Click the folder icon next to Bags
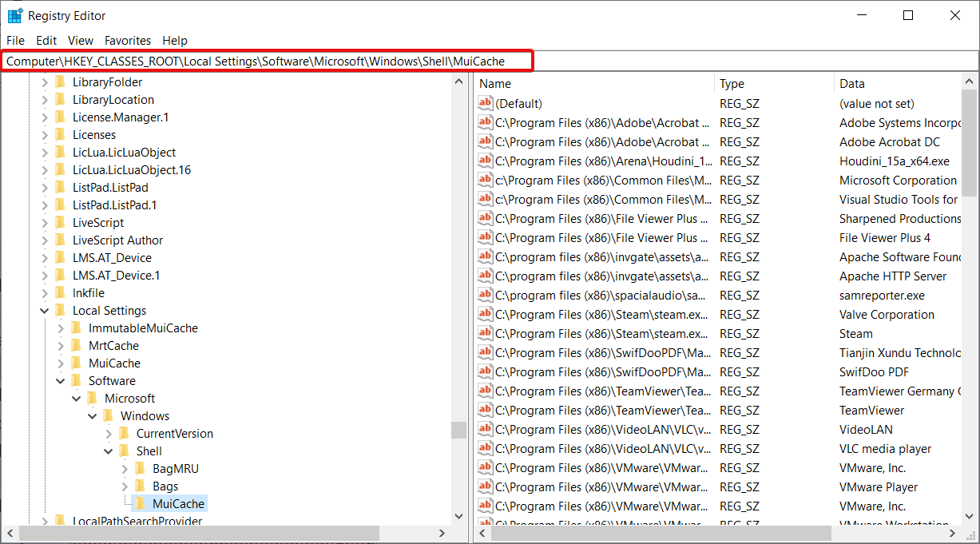This screenshot has width=980, height=544. (140, 486)
